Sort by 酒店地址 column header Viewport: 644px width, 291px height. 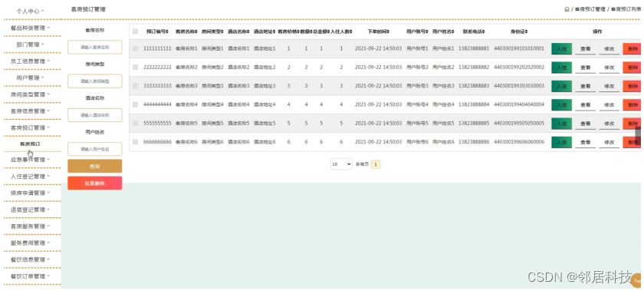[264, 31]
